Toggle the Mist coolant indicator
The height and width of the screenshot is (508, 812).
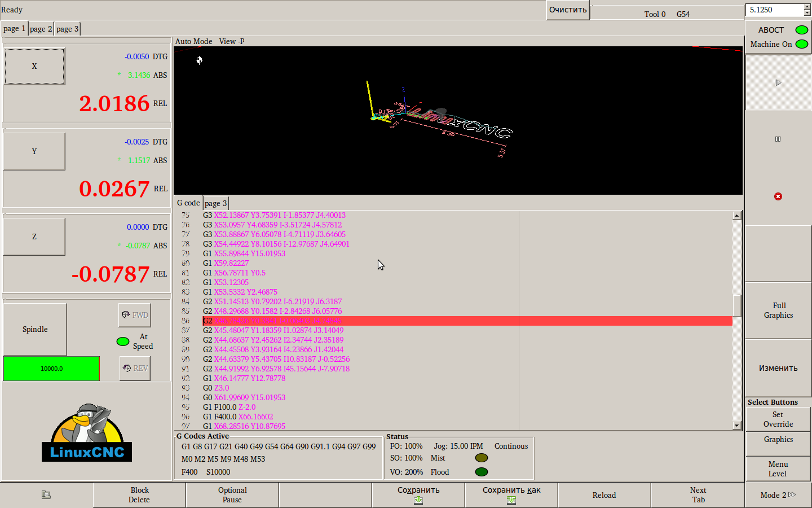pos(481,458)
